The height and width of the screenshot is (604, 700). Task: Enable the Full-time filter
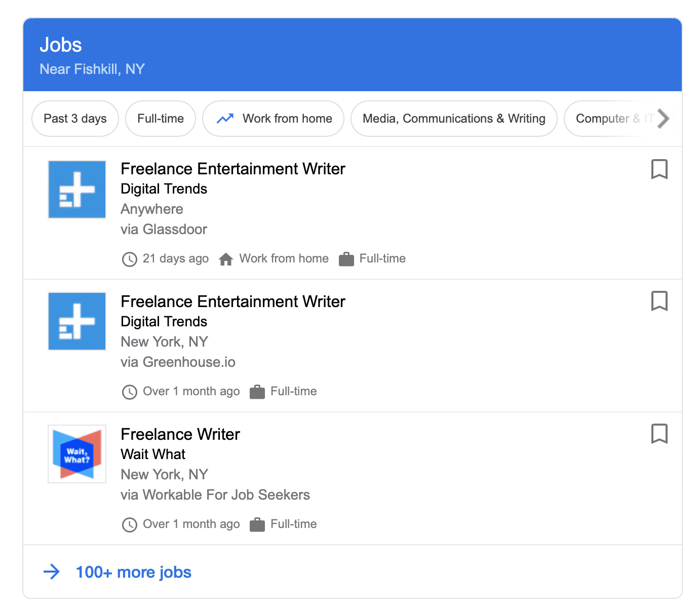[160, 118]
